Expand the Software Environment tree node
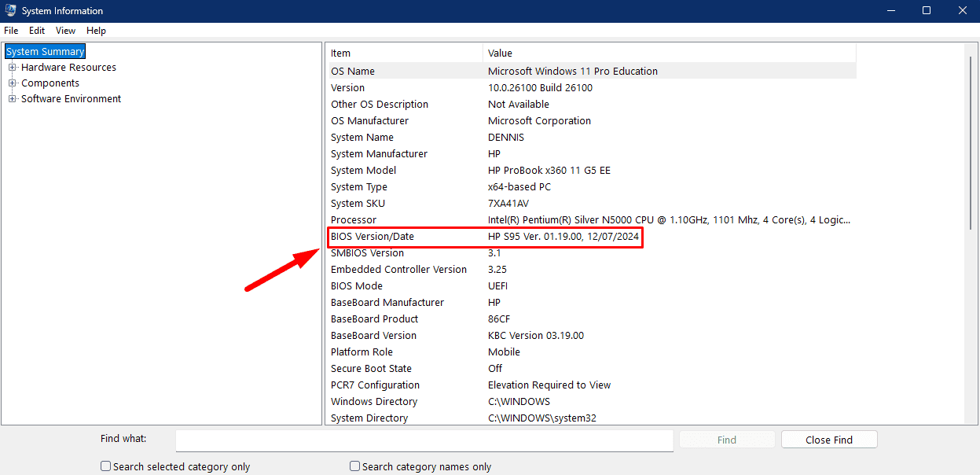Screen dimensions: 980x475 (13, 99)
